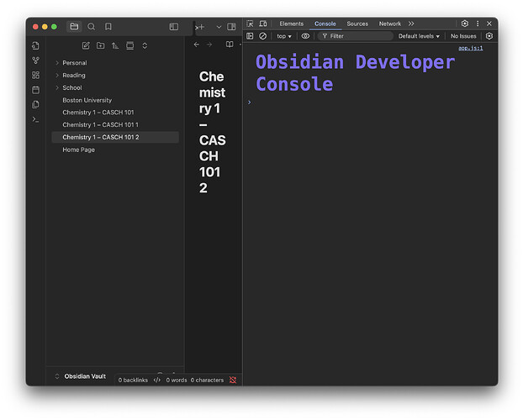Open the Default levels dropdown

tap(419, 36)
